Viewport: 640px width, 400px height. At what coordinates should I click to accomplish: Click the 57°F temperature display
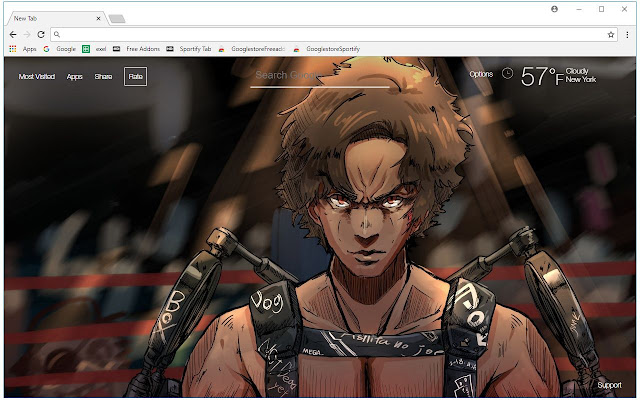tap(542, 76)
